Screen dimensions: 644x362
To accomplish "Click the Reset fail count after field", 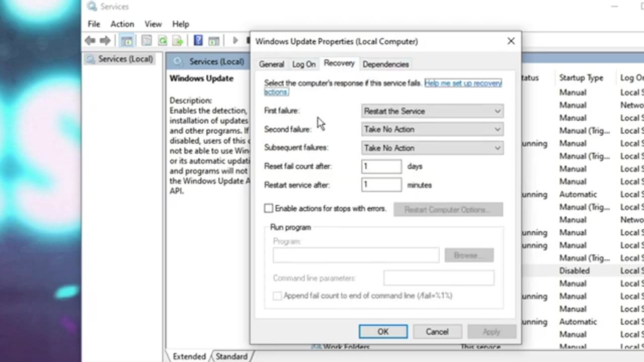I will (x=381, y=166).
